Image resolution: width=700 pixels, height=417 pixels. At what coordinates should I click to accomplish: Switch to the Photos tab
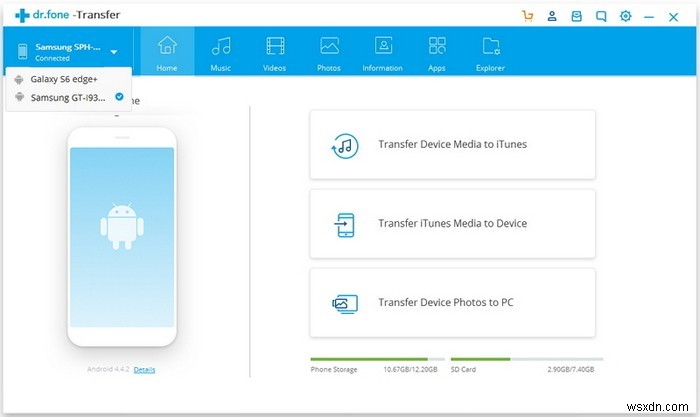329,52
